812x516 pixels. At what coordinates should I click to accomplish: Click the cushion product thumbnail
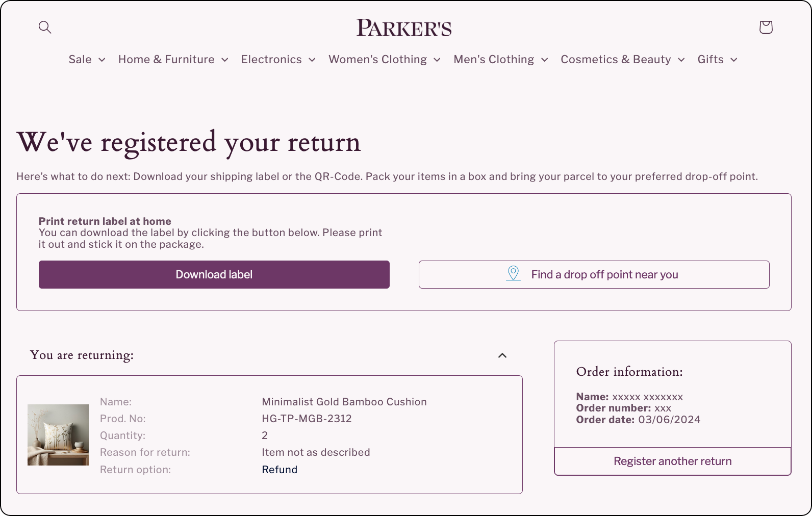[58, 434]
